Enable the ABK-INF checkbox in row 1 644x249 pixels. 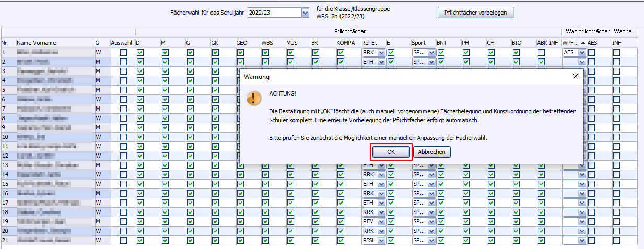point(542,53)
